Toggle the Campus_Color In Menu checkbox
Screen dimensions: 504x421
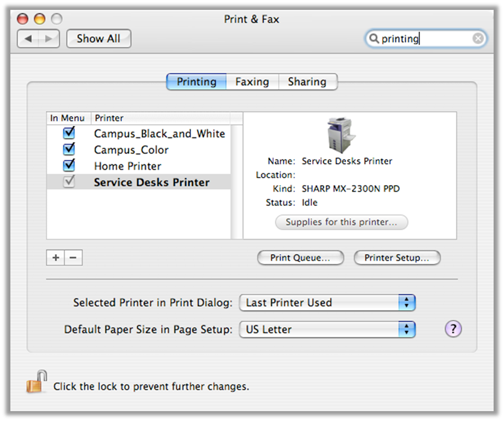pyautogui.click(x=69, y=150)
